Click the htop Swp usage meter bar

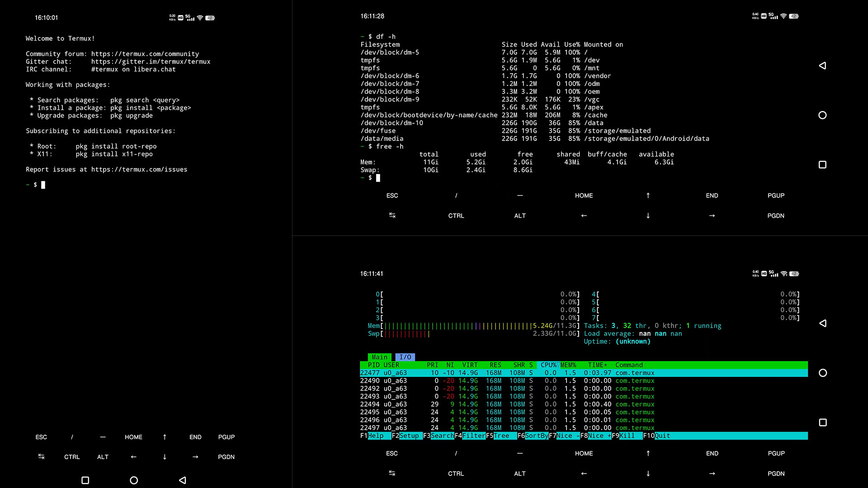[x=473, y=334]
